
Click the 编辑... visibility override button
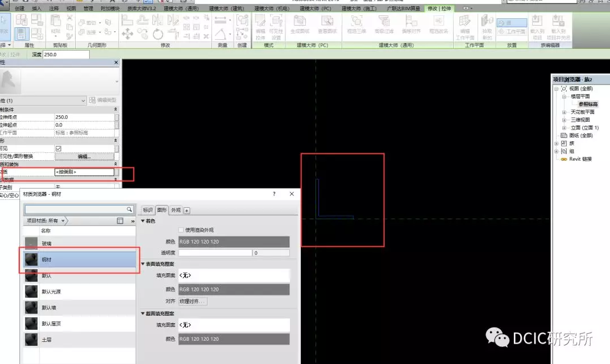click(84, 156)
